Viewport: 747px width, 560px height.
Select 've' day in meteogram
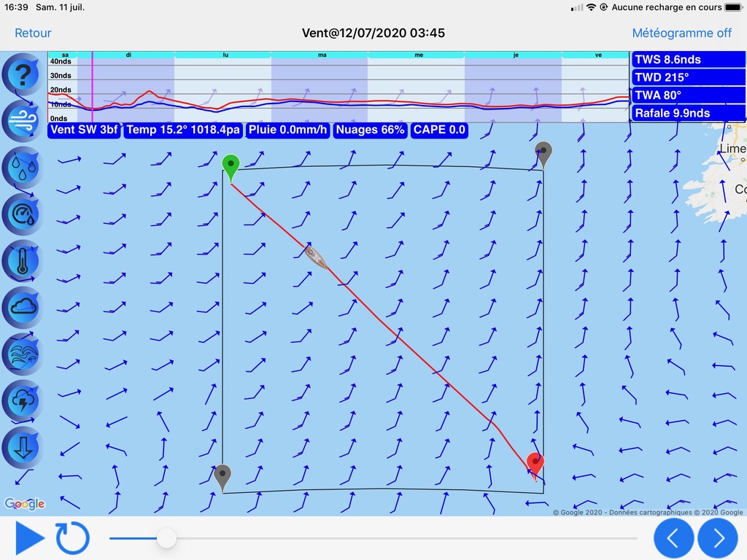[598, 55]
